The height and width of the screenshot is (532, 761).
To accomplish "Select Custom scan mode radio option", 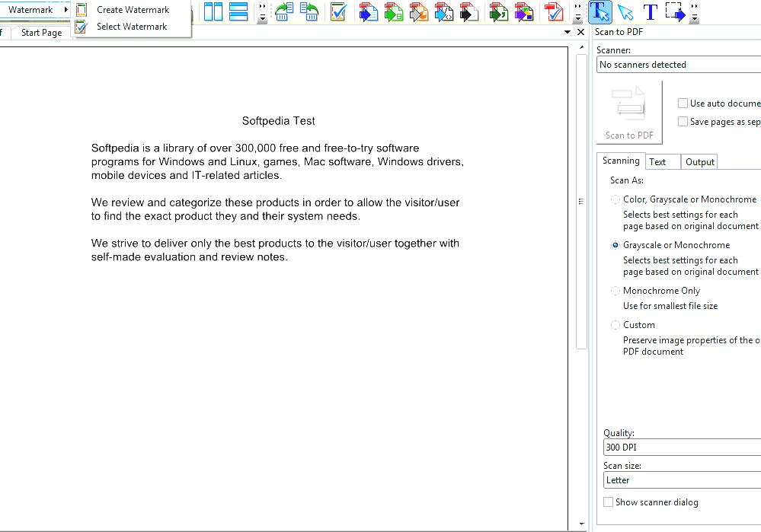I will point(616,325).
